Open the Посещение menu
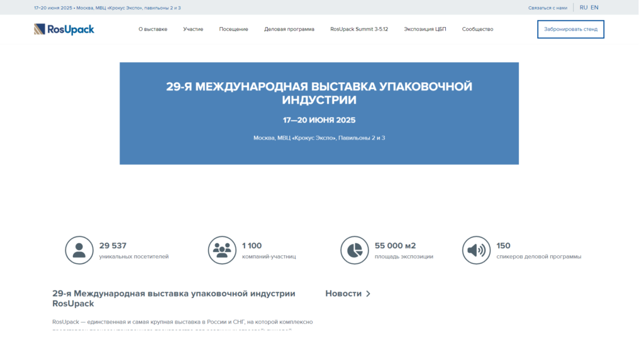Image resolution: width=644 pixels, height=362 pixels. [233, 29]
